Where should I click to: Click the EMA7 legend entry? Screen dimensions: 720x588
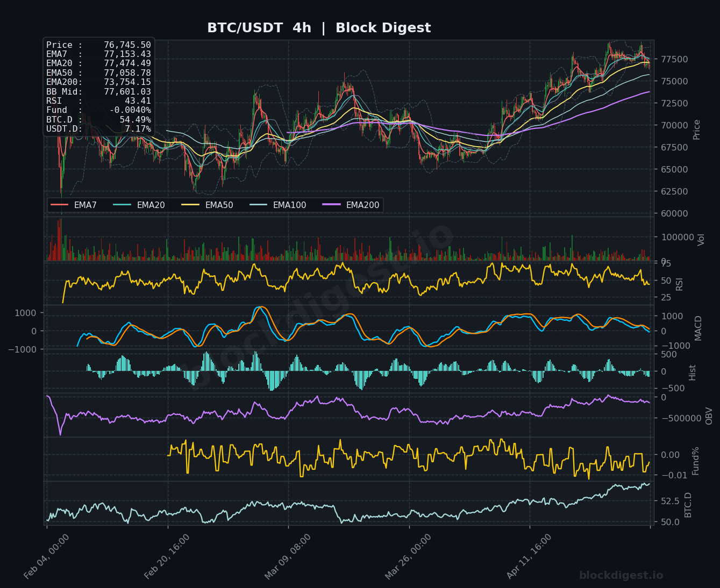74,205
